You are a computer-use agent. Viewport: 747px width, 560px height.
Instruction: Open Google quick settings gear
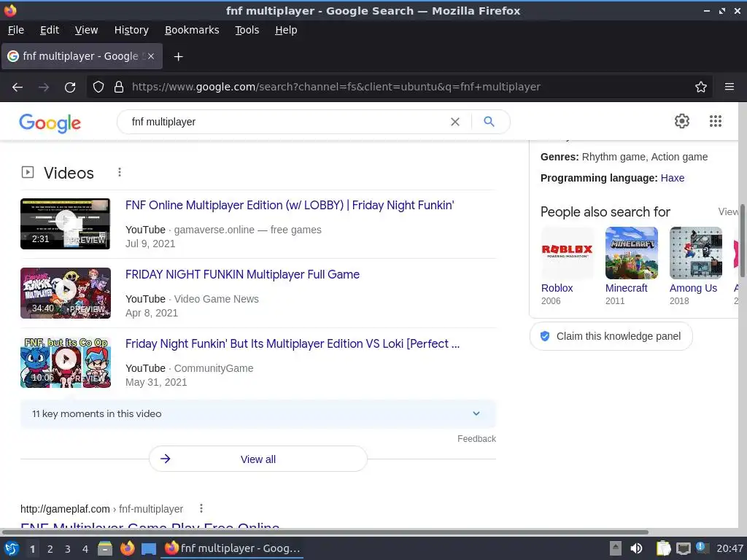(682, 121)
